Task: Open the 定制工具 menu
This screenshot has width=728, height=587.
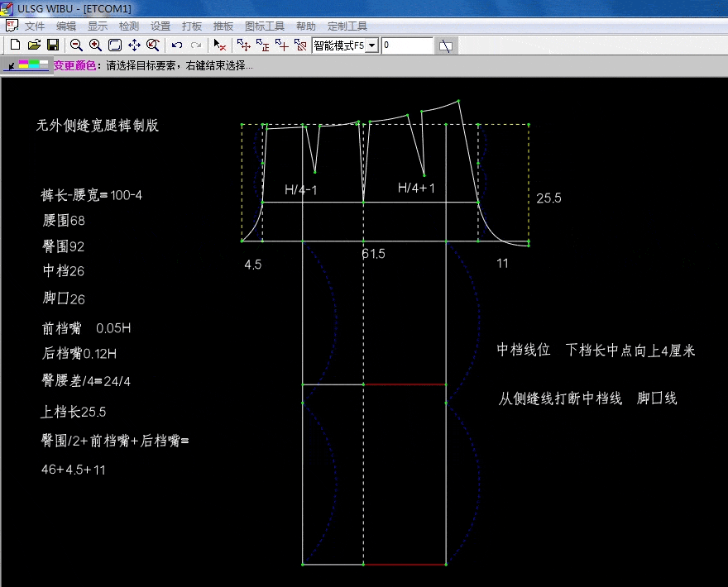Action: point(347,26)
